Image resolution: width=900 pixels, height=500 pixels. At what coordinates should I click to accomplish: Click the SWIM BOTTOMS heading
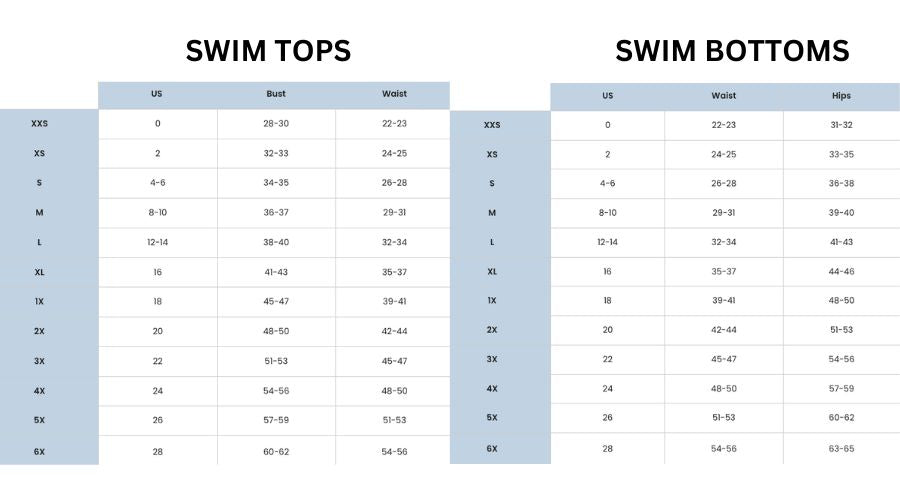(732, 51)
